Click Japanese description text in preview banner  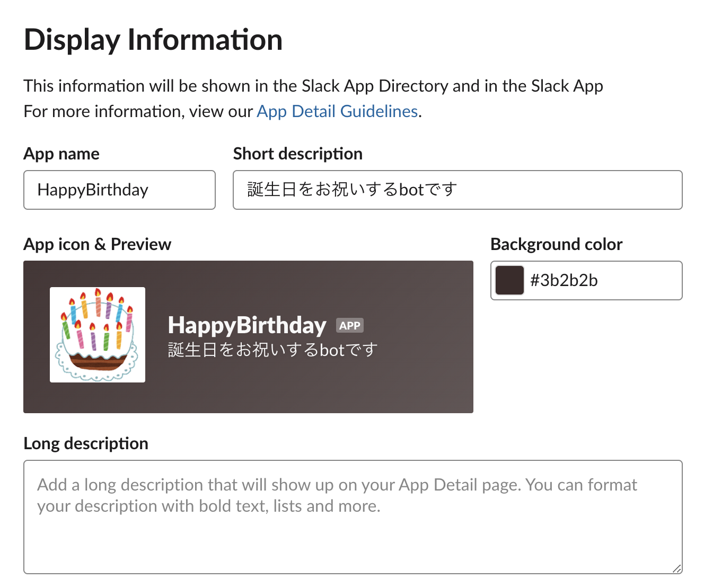(272, 350)
